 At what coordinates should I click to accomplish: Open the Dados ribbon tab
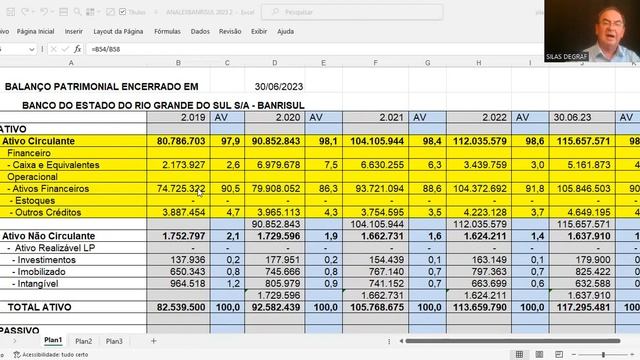pos(200,31)
